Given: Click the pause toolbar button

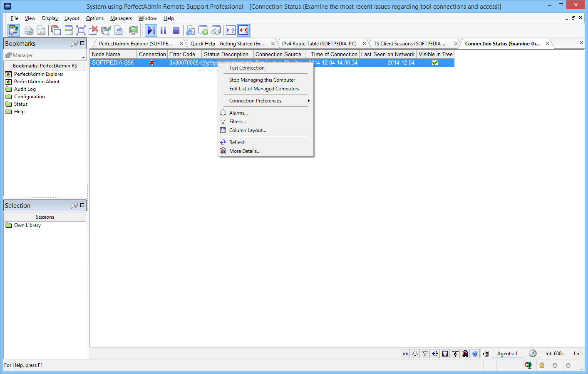Looking at the screenshot, I should point(163,30).
